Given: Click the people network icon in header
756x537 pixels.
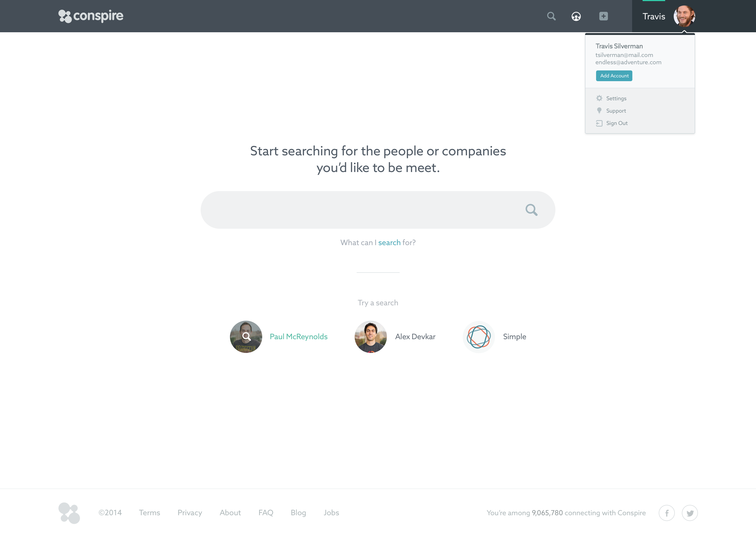Looking at the screenshot, I should coord(576,16).
